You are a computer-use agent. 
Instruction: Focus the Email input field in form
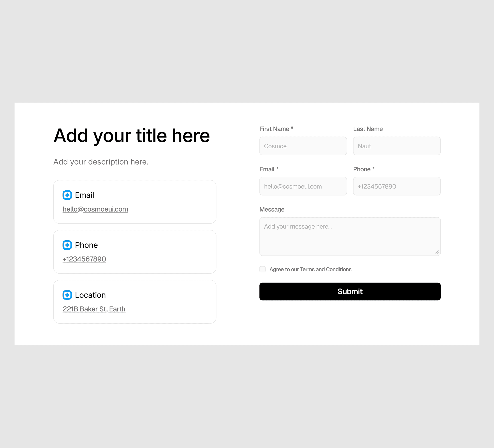pyautogui.click(x=303, y=186)
